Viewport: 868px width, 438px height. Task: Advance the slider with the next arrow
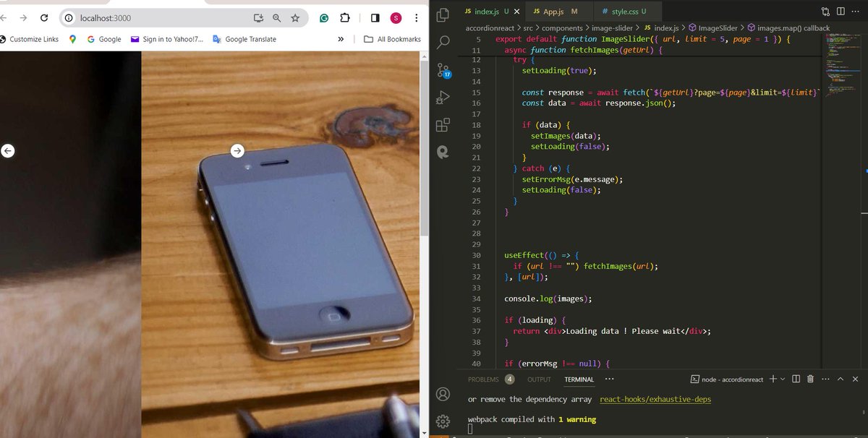pyautogui.click(x=237, y=150)
